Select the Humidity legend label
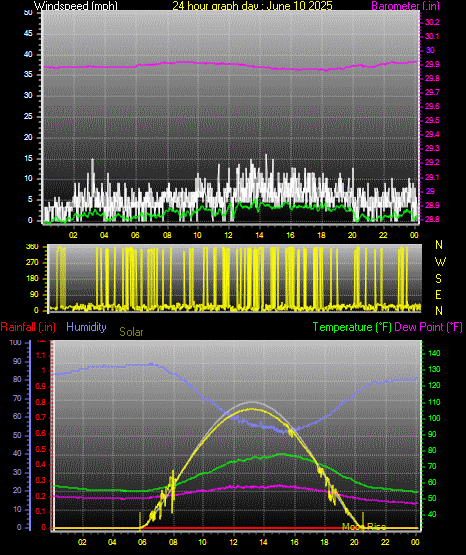The height and width of the screenshot is (555, 466). (x=86, y=327)
